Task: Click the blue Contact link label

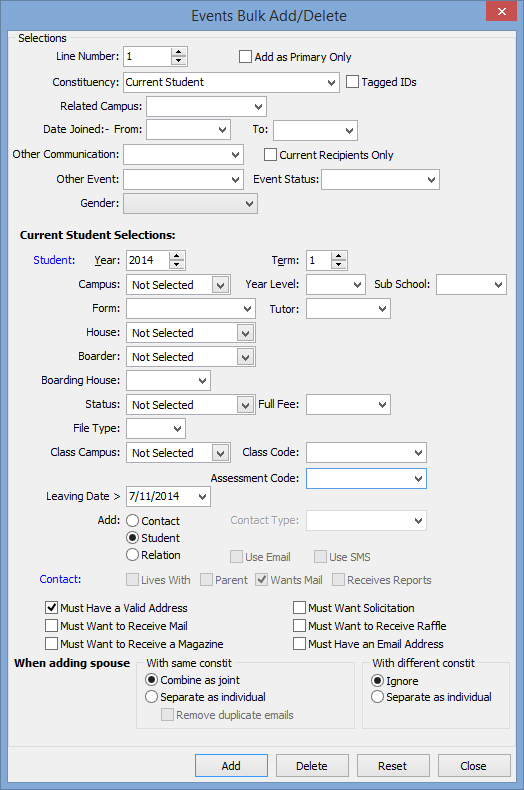Action: (x=60, y=579)
